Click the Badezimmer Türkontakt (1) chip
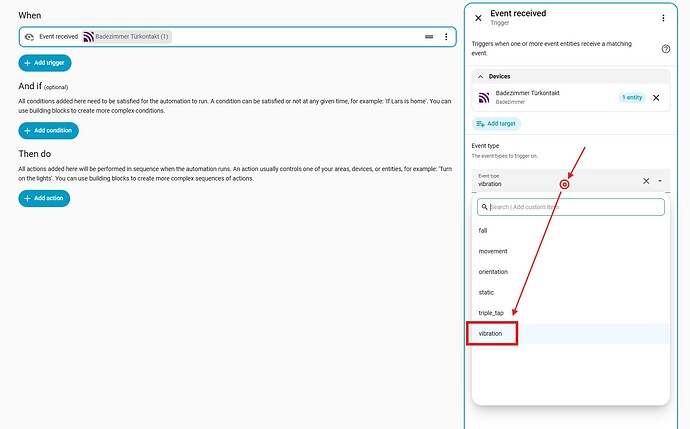Image resolution: width=690 pixels, height=429 pixels. pyautogui.click(x=127, y=37)
